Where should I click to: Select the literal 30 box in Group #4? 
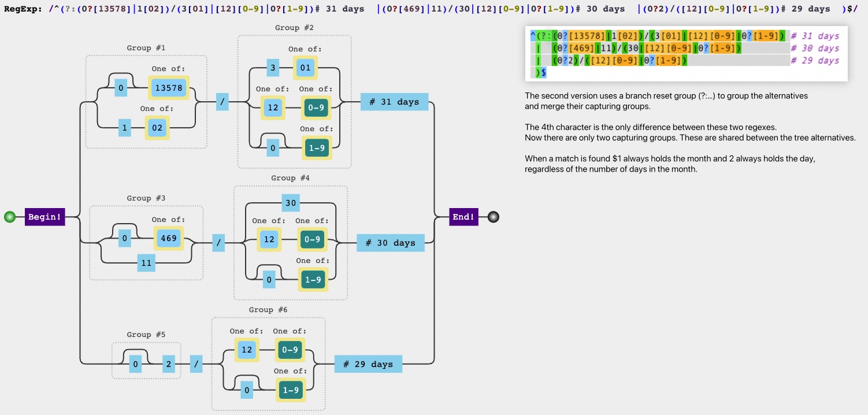[x=291, y=203]
